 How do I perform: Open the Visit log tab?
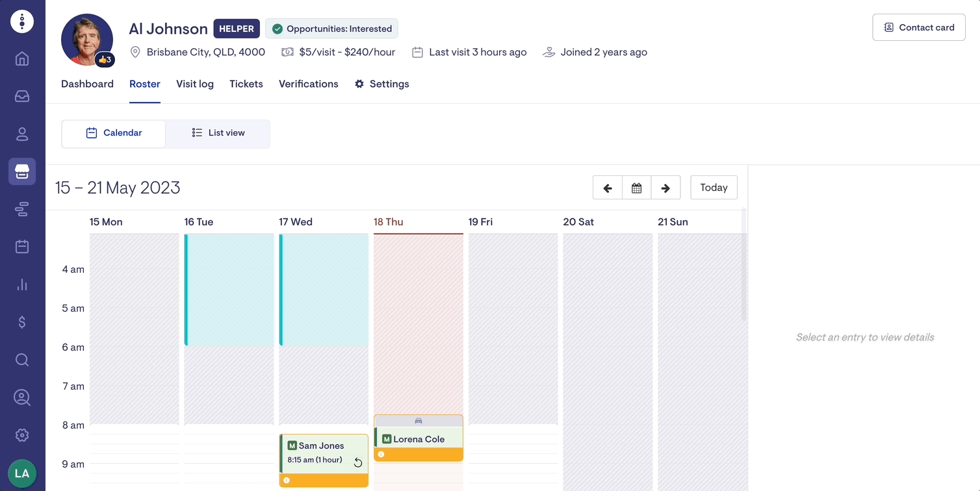195,84
